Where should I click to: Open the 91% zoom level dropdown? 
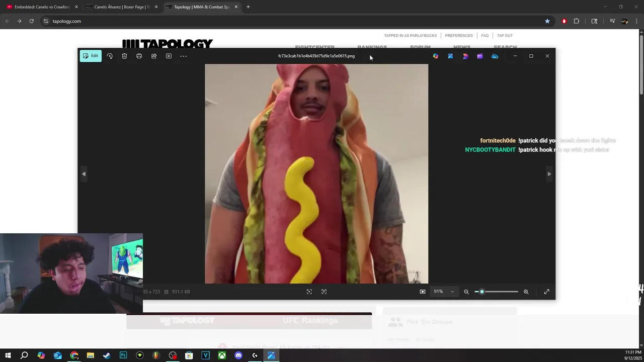click(x=444, y=292)
